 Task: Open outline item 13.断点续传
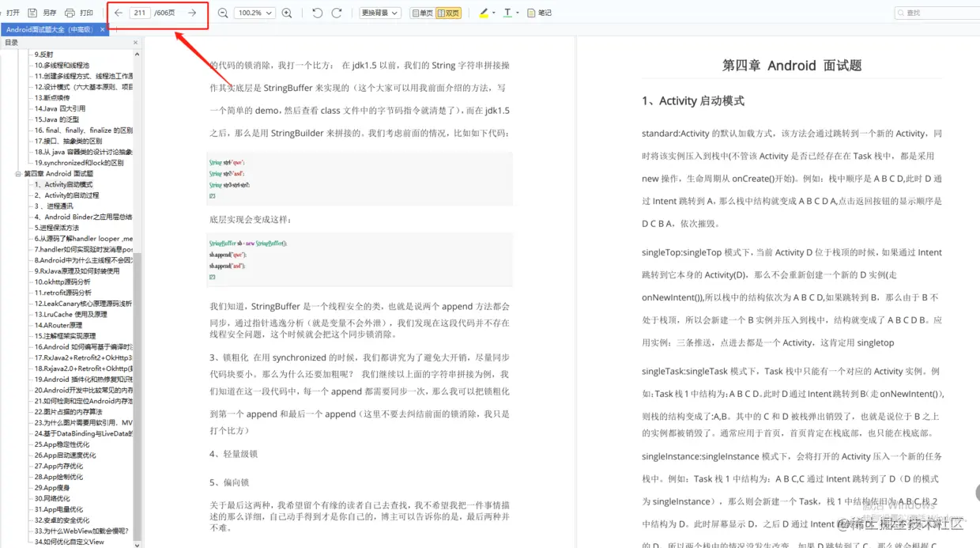[52, 98]
